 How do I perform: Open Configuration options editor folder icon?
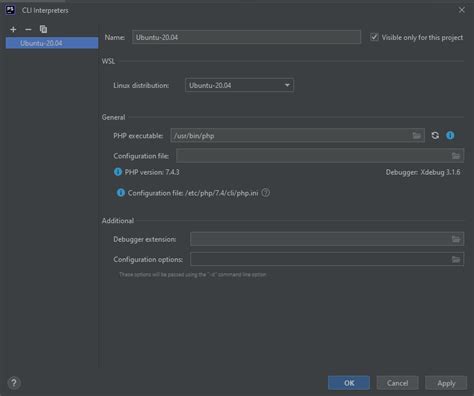pyautogui.click(x=456, y=259)
